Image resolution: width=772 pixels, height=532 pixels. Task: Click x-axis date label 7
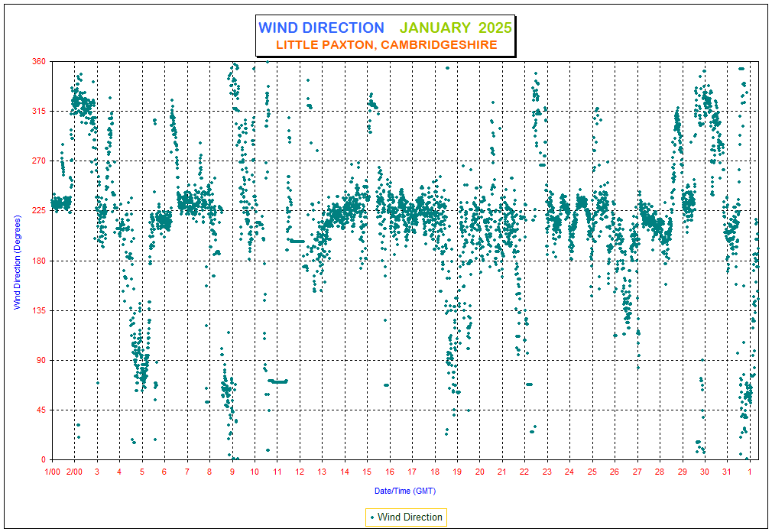click(187, 472)
